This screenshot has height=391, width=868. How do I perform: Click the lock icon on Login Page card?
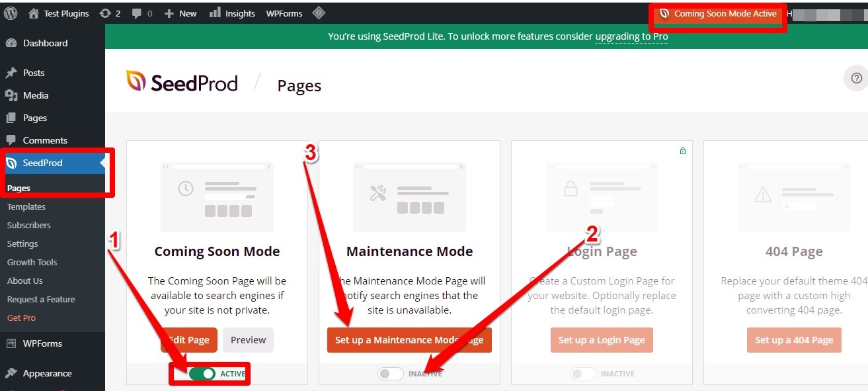pos(683,151)
